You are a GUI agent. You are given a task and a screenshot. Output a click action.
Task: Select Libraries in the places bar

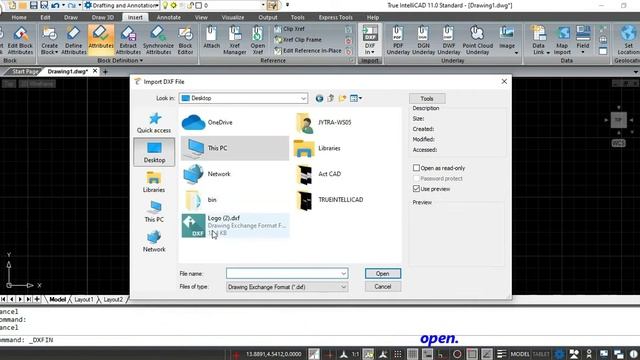[154, 182]
